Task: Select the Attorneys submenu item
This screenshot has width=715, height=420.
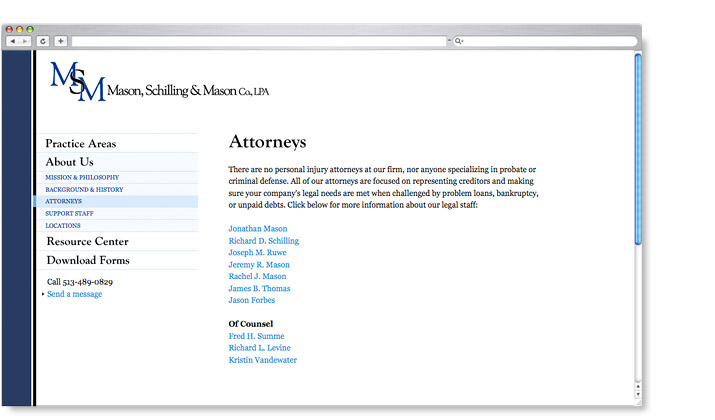Action: (63, 202)
